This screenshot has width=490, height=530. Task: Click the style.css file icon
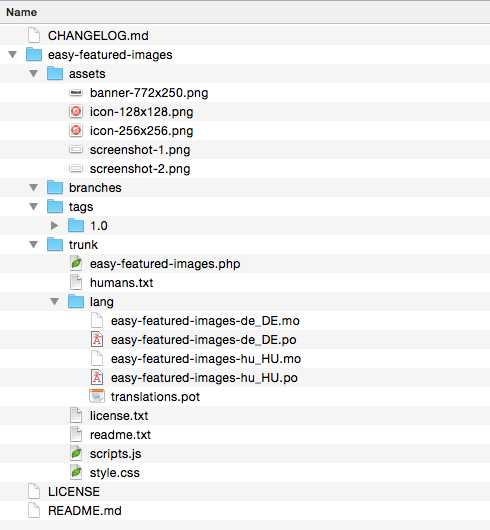[76, 472]
